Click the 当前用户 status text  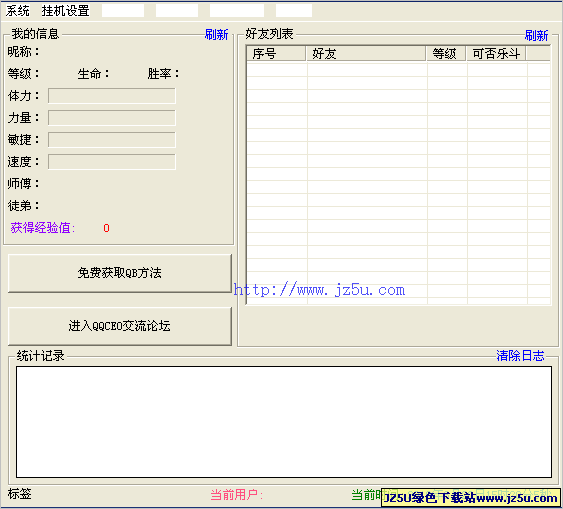237,495
